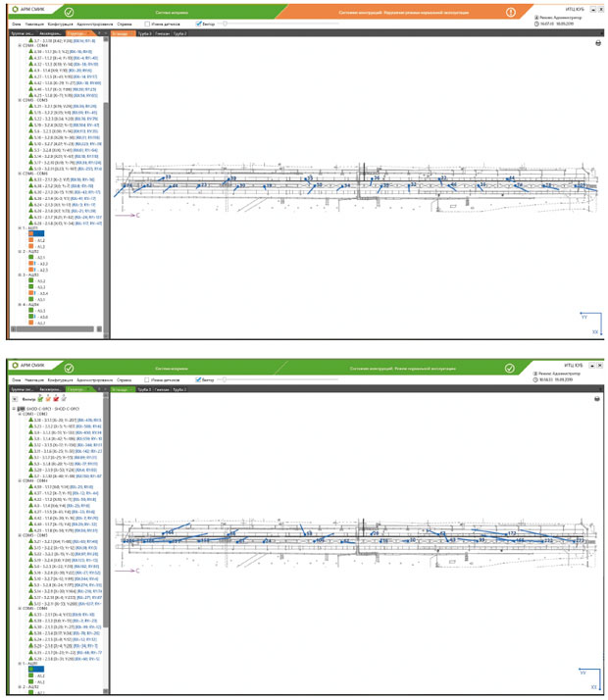Switch to Труба 2 tab in lower window
This screenshot has width=608, height=700.
pos(179,389)
